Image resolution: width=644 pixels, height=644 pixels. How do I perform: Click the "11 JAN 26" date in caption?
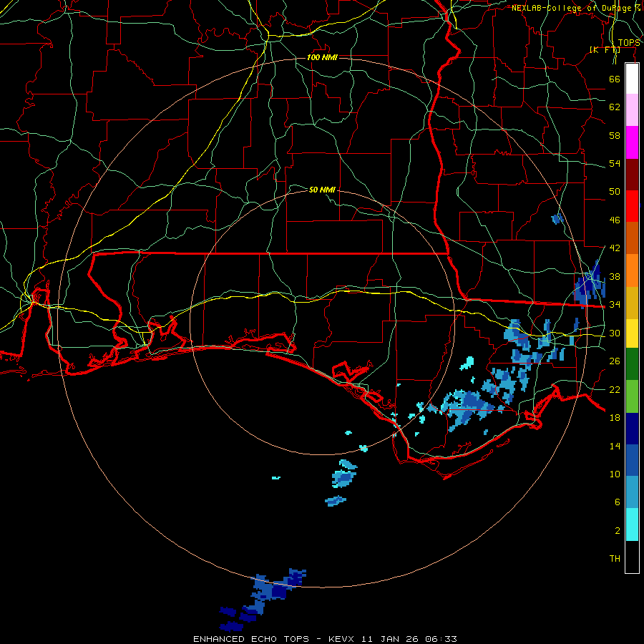click(391, 639)
